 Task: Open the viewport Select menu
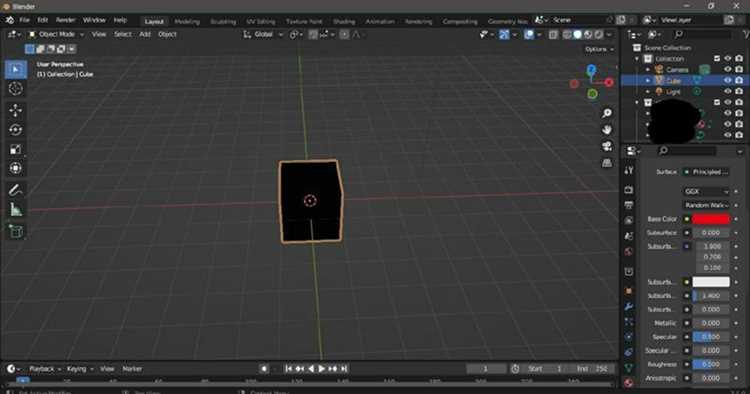point(122,34)
